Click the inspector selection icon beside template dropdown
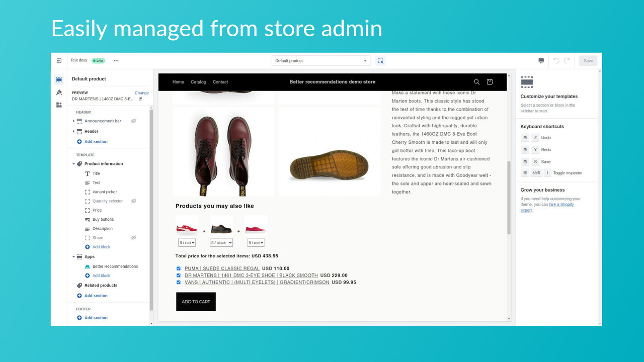This screenshot has height=362, width=644. click(x=380, y=60)
